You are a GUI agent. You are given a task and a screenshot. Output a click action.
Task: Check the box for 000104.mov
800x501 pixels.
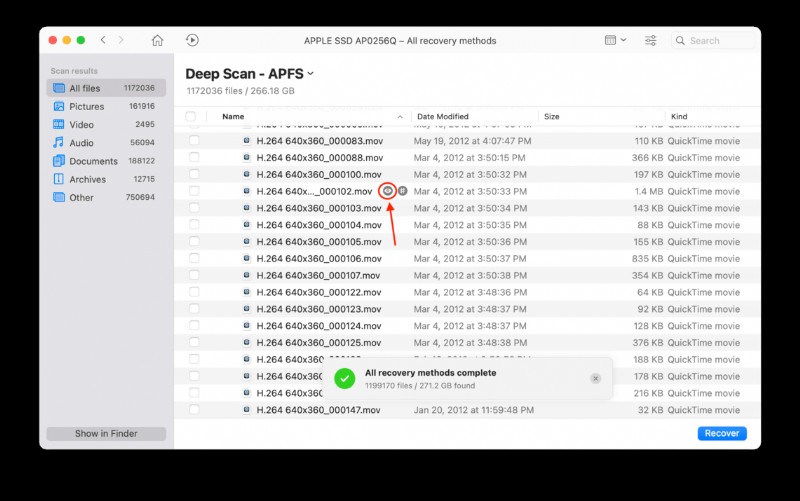click(x=194, y=224)
